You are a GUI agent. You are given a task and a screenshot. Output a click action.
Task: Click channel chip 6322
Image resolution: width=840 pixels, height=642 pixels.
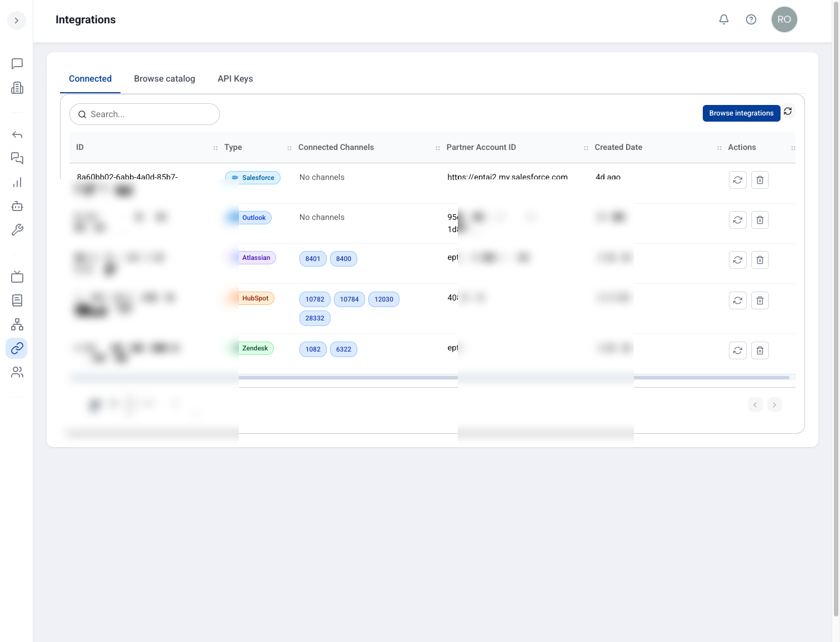pos(343,349)
